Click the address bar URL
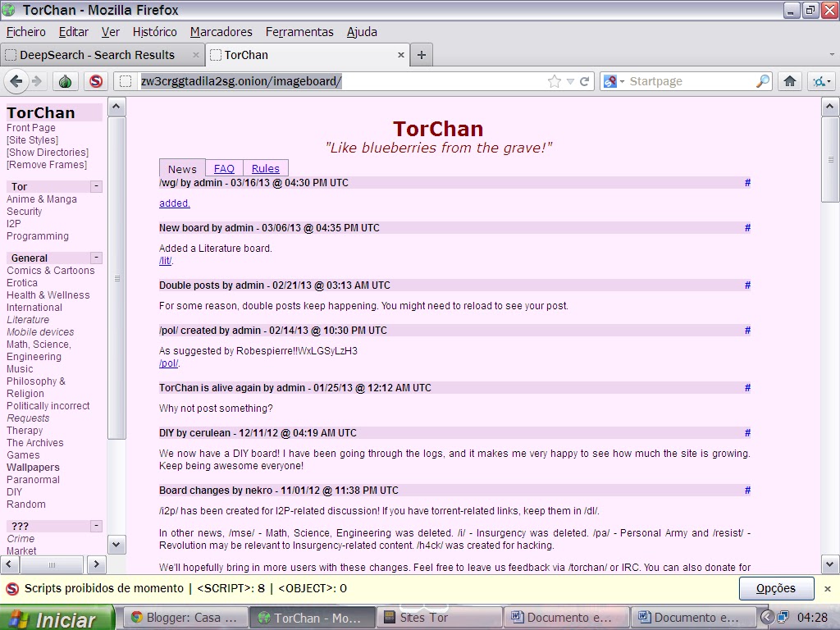This screenshot has height=630, width=840. tap(241, 81)
